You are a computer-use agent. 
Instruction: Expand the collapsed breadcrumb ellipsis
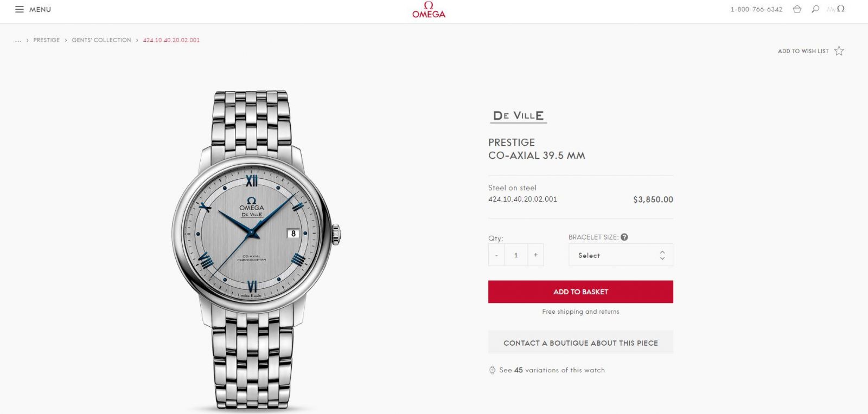[x=18, y=40]
